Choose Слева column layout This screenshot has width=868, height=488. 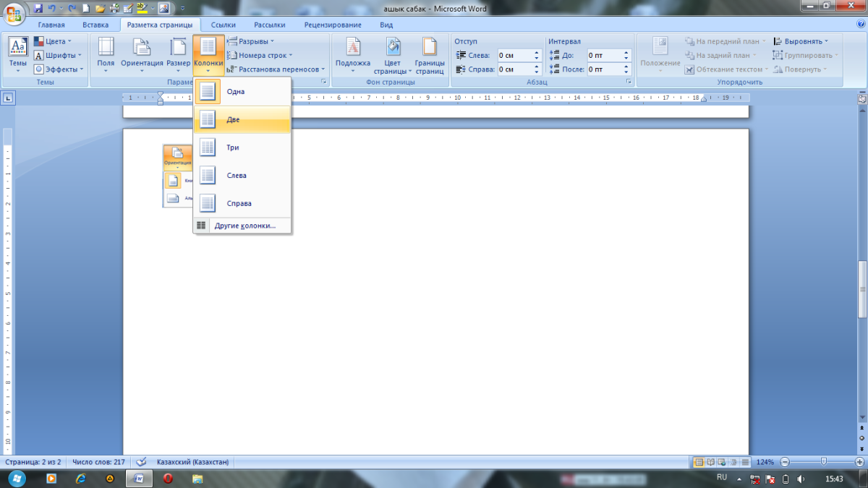coord(242,176)
